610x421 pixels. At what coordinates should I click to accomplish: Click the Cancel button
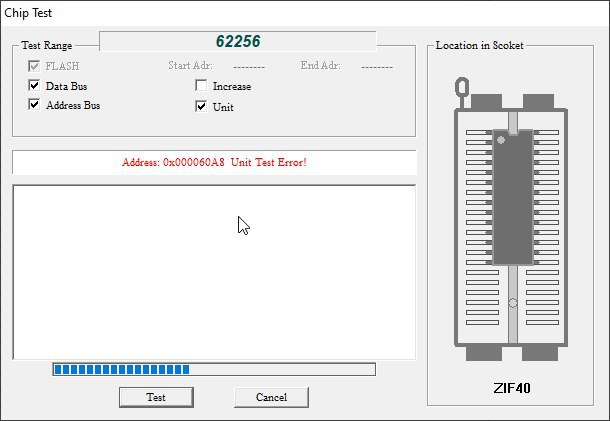point(271,397)
